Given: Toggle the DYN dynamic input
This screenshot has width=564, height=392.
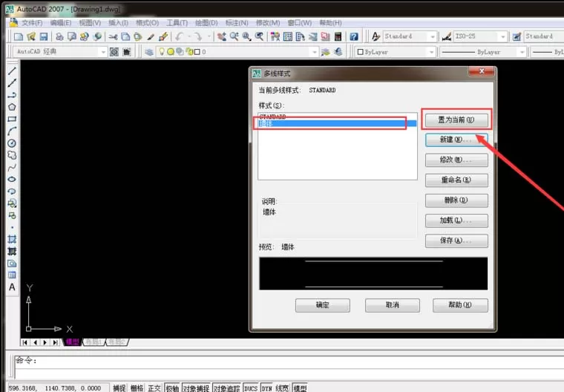Looking at the screenshot, I should click(x=266, y=388).
